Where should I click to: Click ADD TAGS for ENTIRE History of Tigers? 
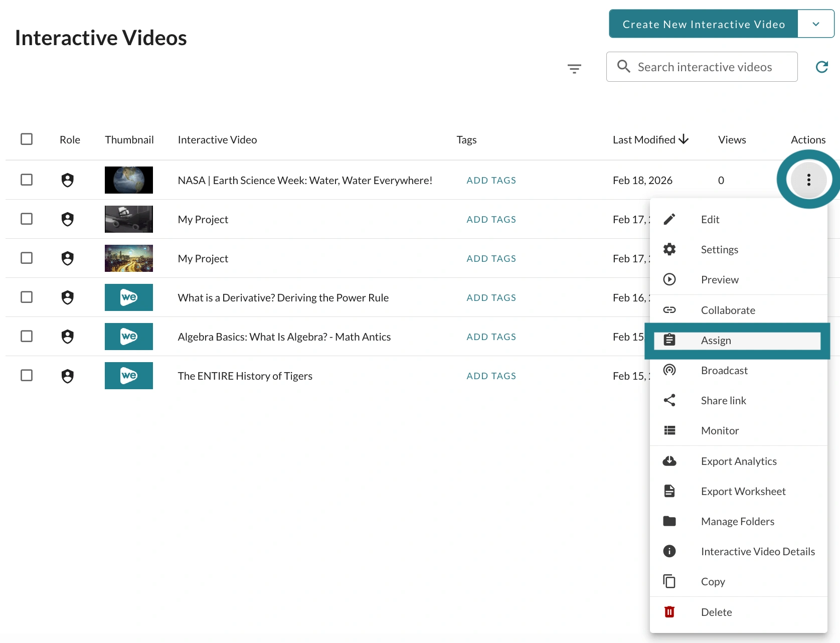click(491, 376)
